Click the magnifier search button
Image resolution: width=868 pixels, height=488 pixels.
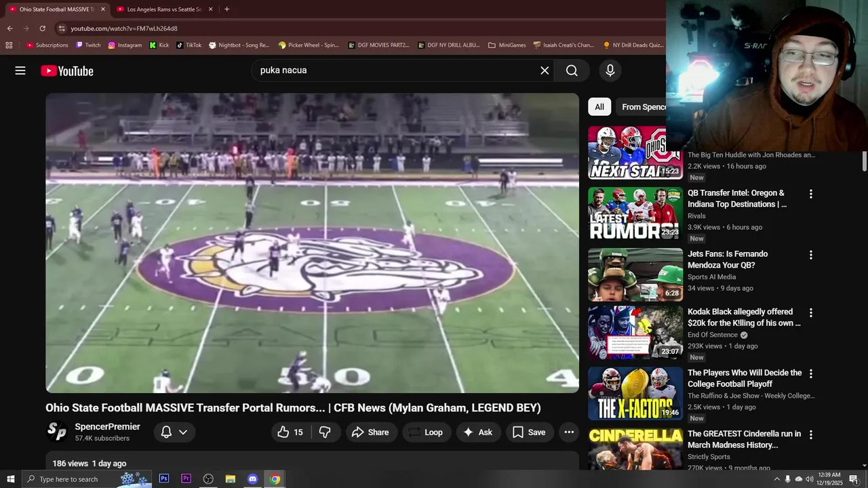[572, 70]
